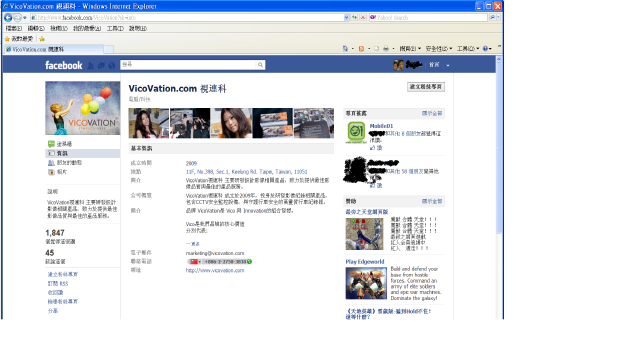The image size is (640, 360).
Task: Click the user profile picture in Facebook header
Action: click(398, 65)
